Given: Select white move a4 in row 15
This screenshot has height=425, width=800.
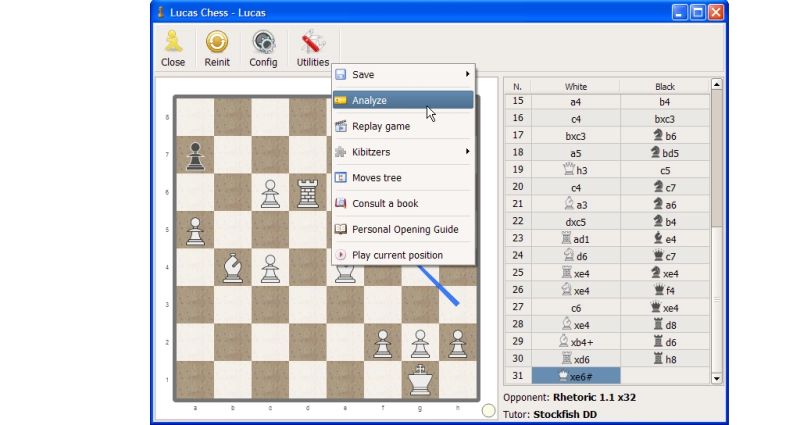Looking at the screenshot, I should [576, 102].
